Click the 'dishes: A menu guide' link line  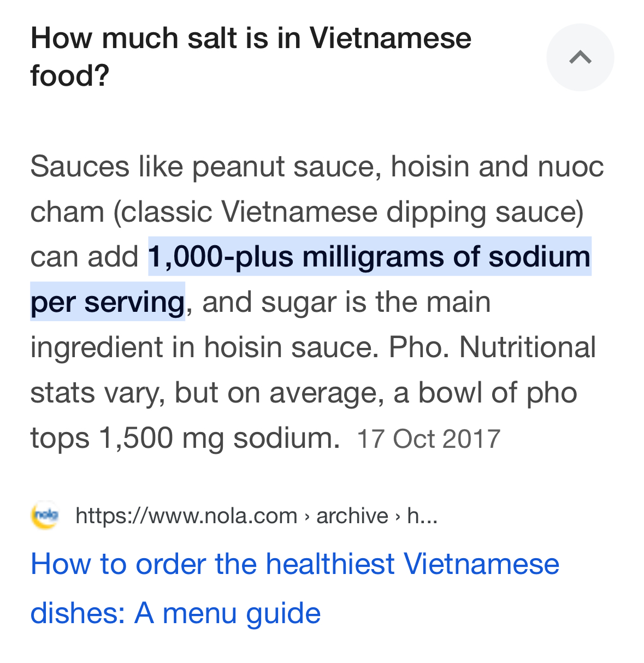175,613
